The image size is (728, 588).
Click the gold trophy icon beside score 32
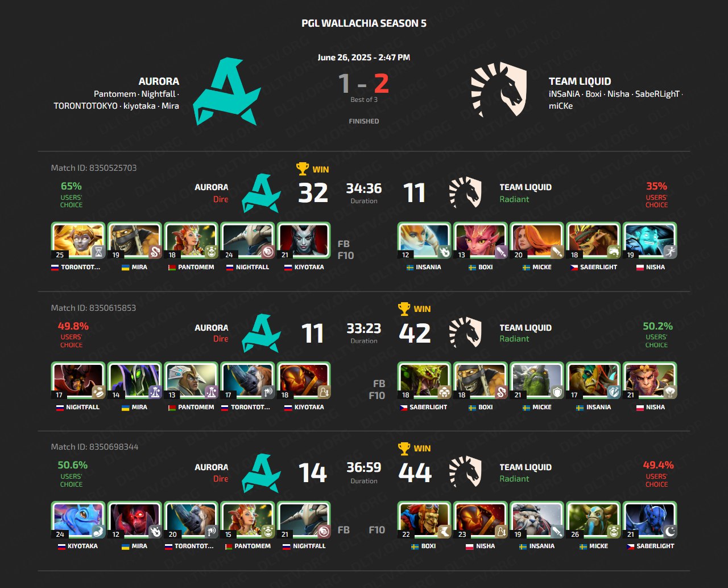303,169
